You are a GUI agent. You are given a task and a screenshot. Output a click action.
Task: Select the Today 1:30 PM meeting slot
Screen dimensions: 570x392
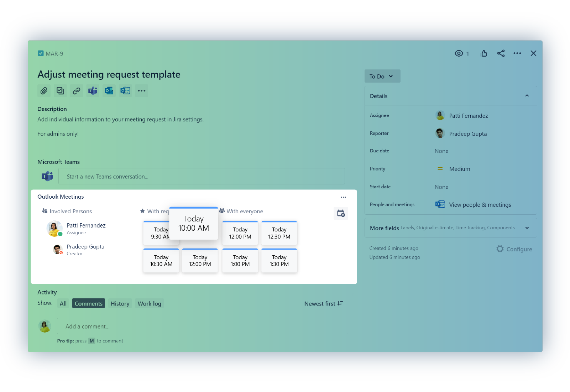point(279,261)
